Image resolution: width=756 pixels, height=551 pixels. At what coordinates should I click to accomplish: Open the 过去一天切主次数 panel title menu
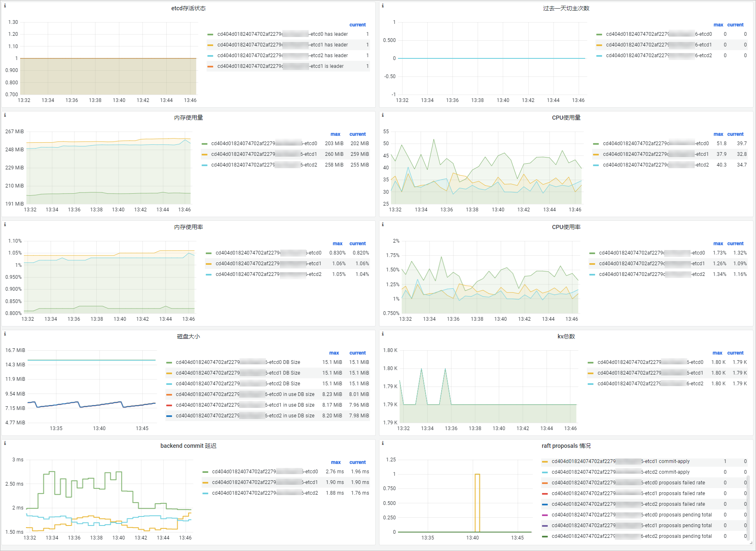click(x=566, y=8)
